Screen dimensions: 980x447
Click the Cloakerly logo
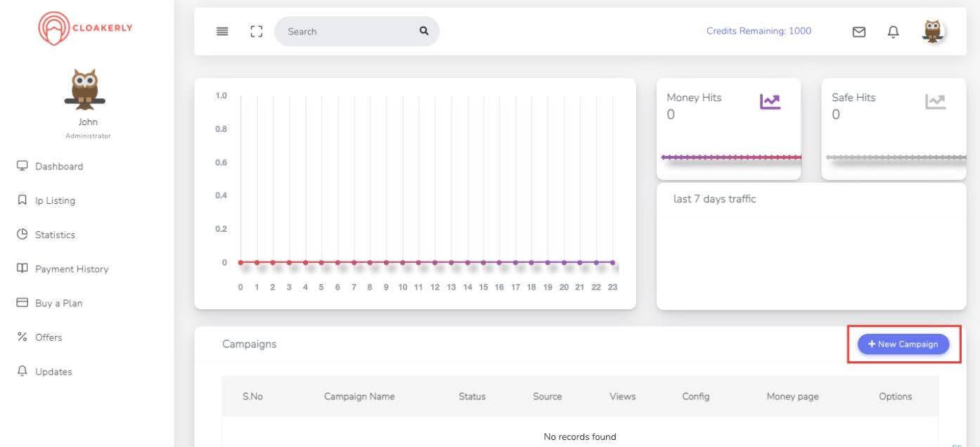click(86, 28)
